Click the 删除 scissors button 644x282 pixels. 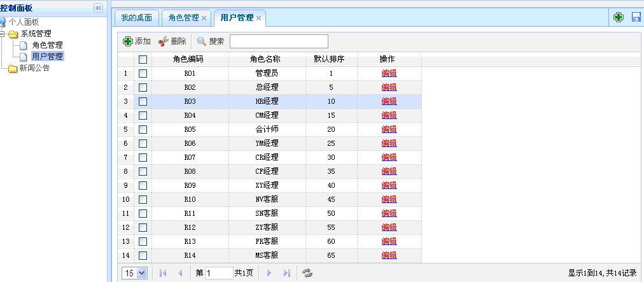pos(172,41)
